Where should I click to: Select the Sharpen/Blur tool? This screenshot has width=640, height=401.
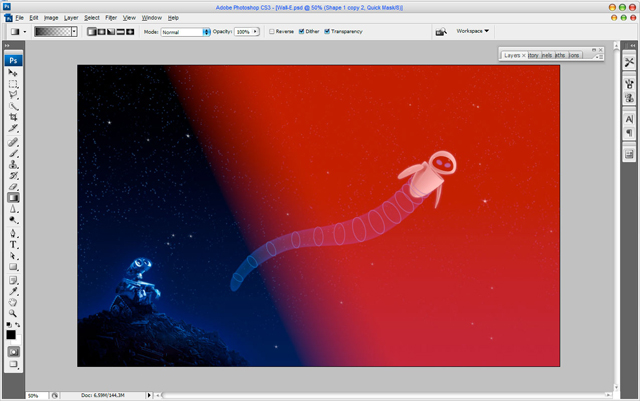coord(13,209)
